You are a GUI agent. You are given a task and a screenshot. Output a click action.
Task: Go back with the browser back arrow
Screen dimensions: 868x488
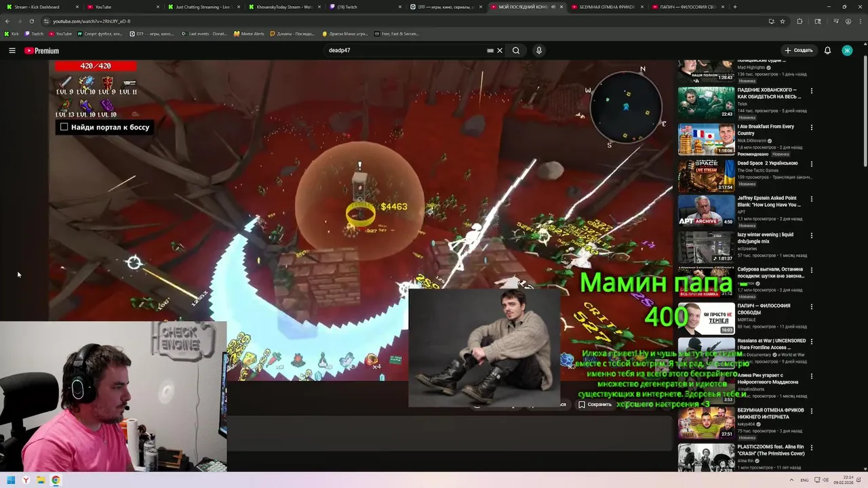(7, 21)
